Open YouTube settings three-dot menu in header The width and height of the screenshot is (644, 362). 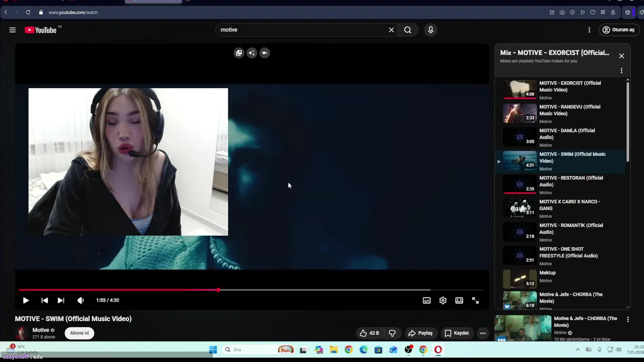(x=589, y=30)
